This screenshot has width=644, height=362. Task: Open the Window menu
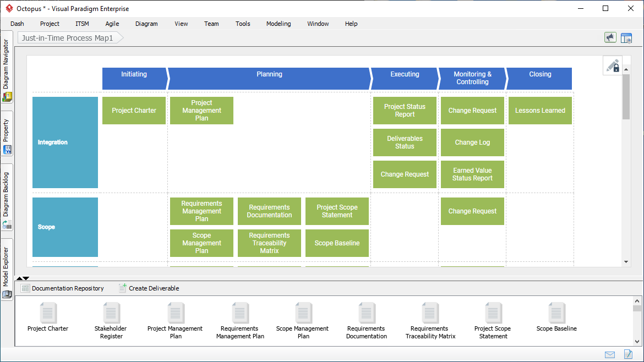click(x=318, y=24)
